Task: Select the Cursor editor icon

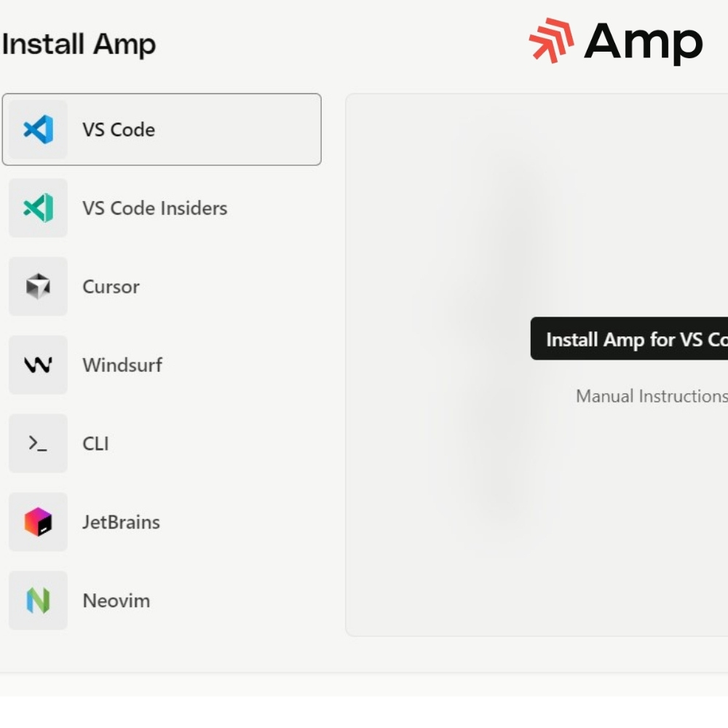Action: coord(38,286)
